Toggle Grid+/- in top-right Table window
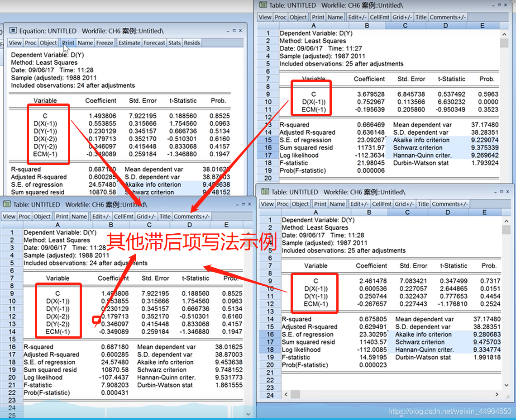The width and height of the screenshot is (516, 420). pyautogui.click(x=402, y=17)
